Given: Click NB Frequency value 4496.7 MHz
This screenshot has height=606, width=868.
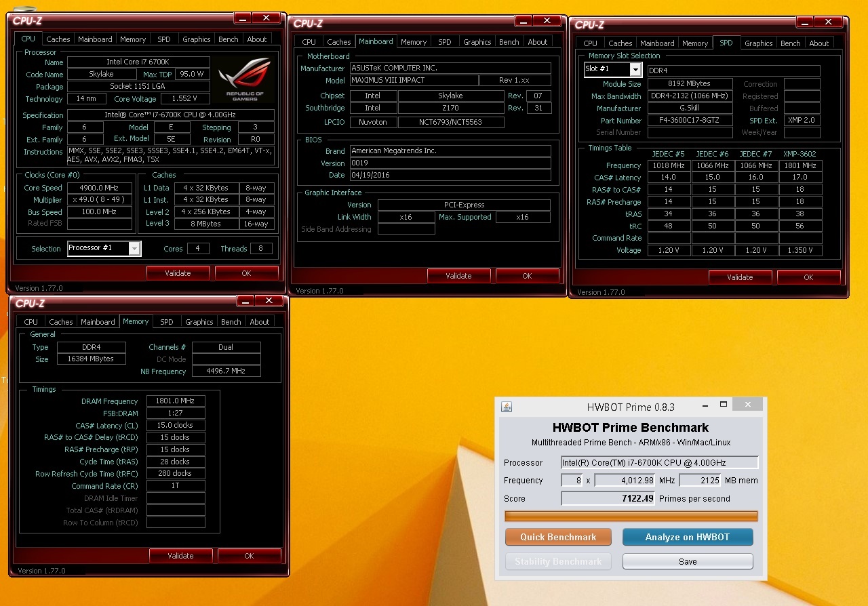Looking at the screenshot, I should pos(226,371).
